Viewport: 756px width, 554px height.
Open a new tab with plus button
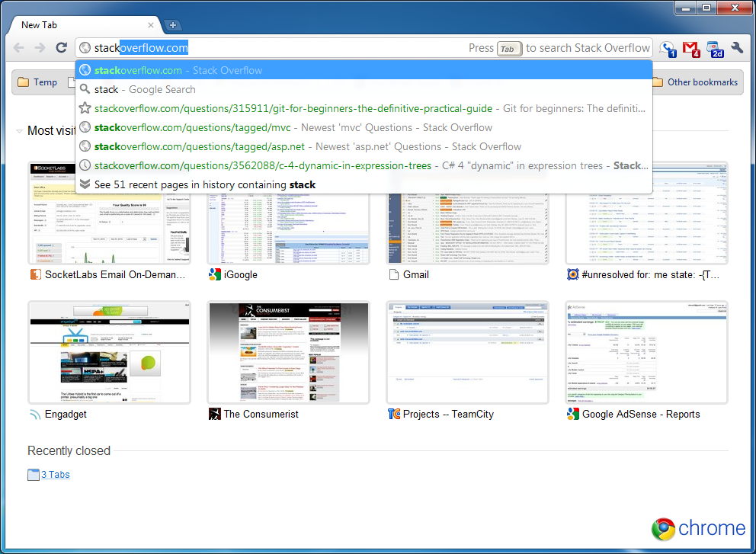pos(173,25)
